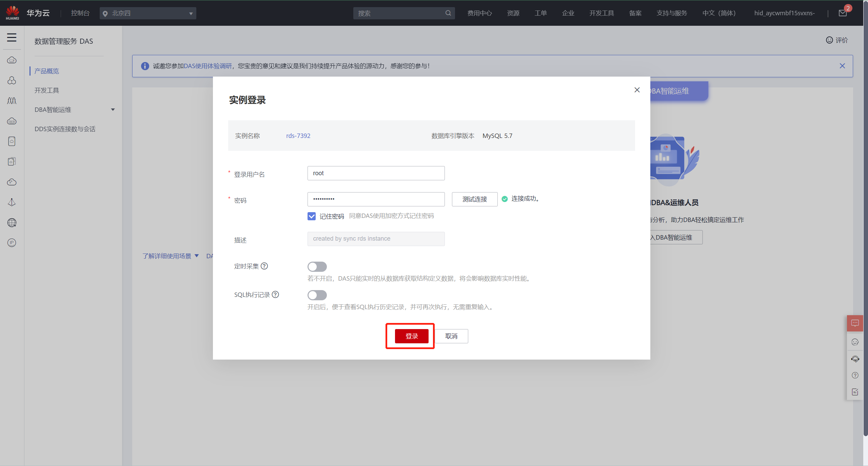Screen dimensions: 868x466
Task: Close the 实例登录 dialog
Action: tap(637, 90)
